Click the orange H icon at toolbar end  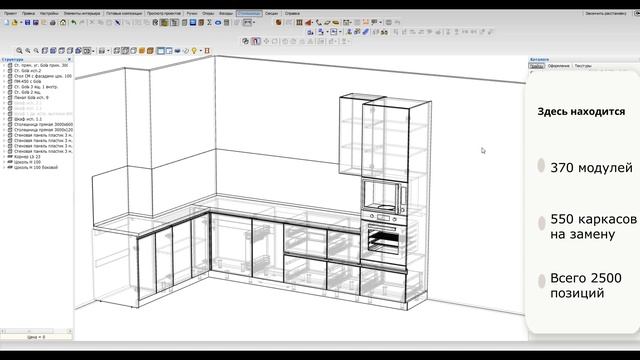click(207, 51)
